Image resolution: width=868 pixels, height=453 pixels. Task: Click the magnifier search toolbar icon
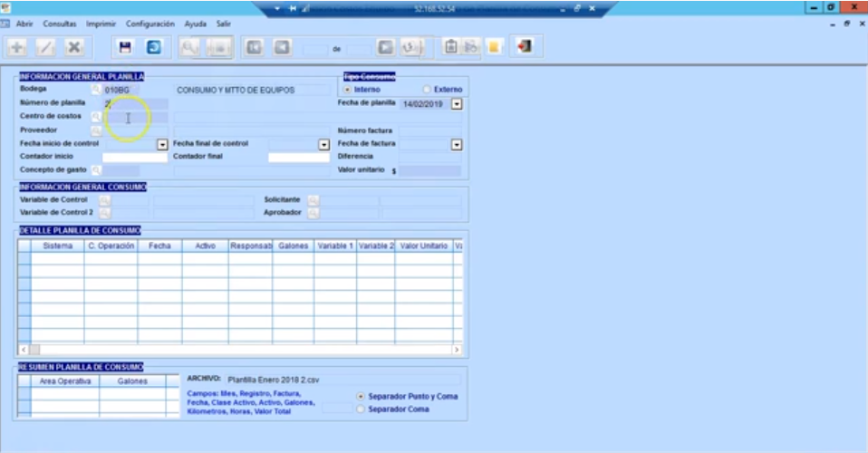click(189, 48)
